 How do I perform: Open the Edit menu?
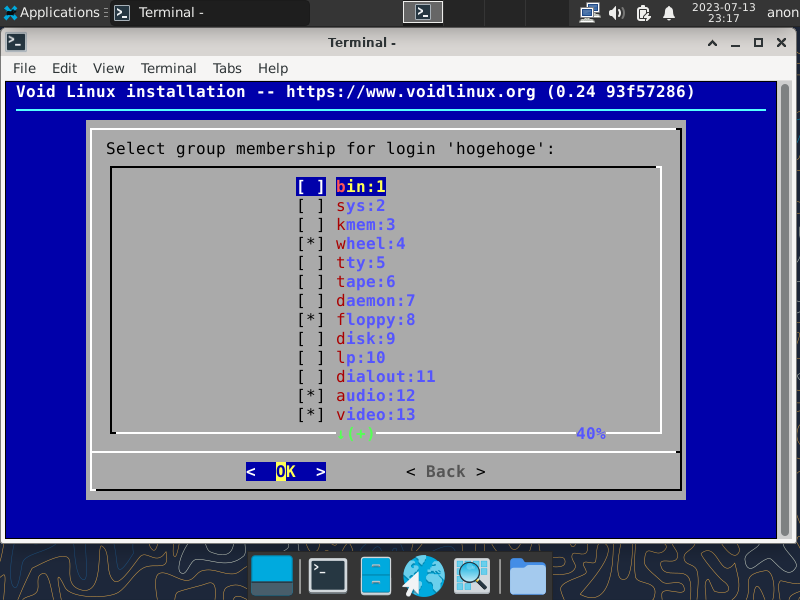pos(64,68)
